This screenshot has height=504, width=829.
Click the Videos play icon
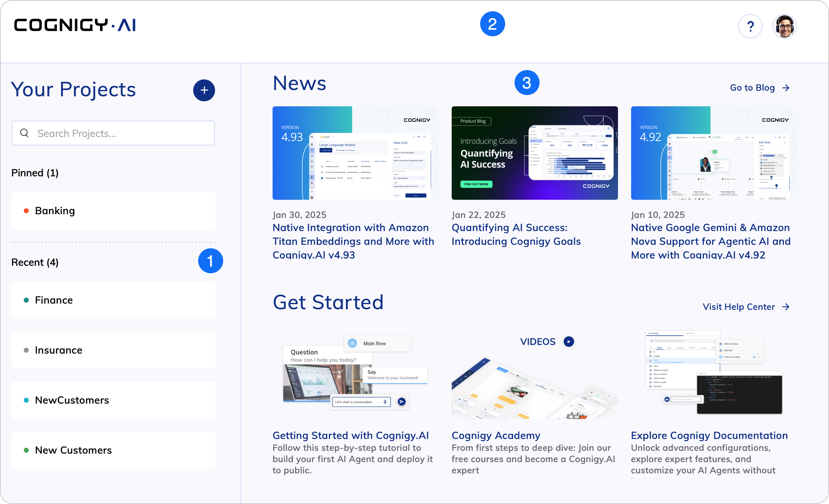pyautogui.click(x=569, y=341)
